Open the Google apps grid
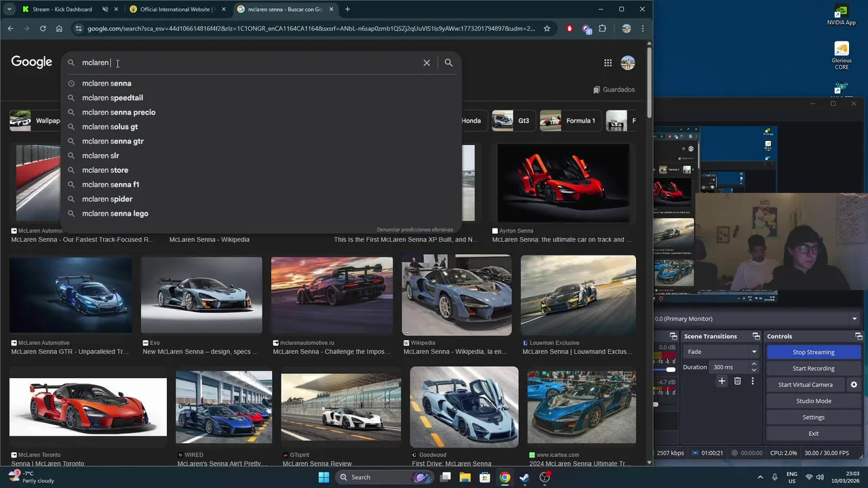 pos(608,63)
